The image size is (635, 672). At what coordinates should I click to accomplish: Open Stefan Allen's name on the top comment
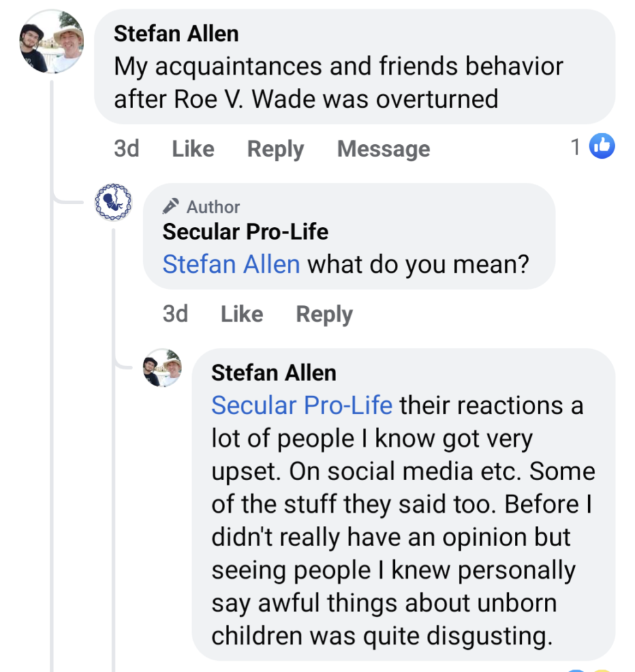click(176, 34)
